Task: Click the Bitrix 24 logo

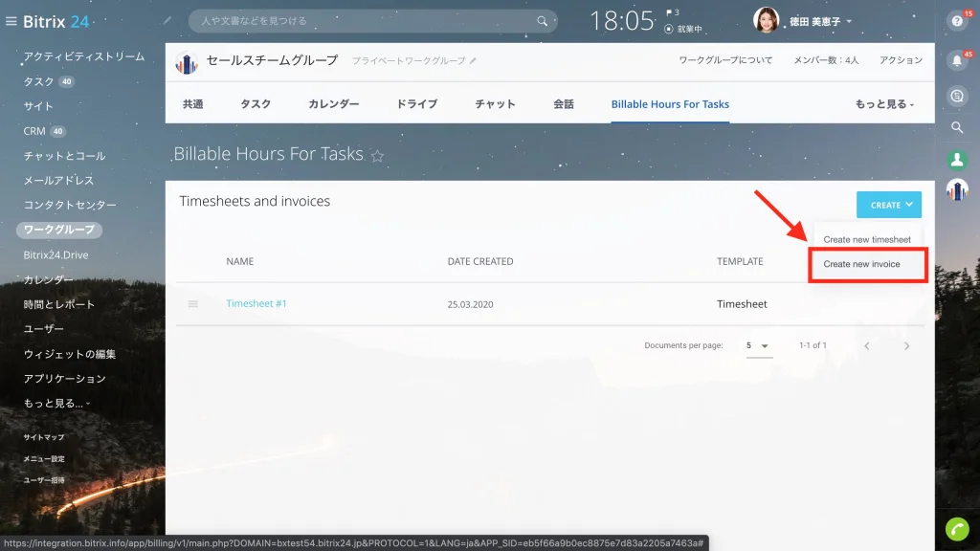Action: pos(56,21)
